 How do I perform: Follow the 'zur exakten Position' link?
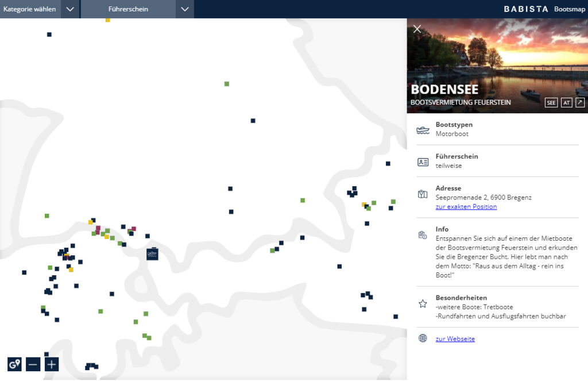click(466, 207)
